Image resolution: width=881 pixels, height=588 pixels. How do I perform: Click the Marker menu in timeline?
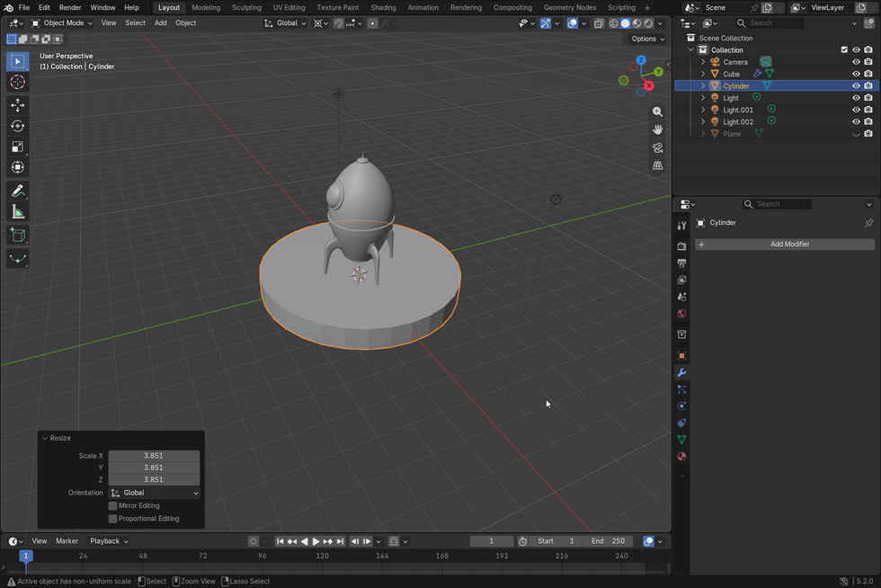point(67,540)
